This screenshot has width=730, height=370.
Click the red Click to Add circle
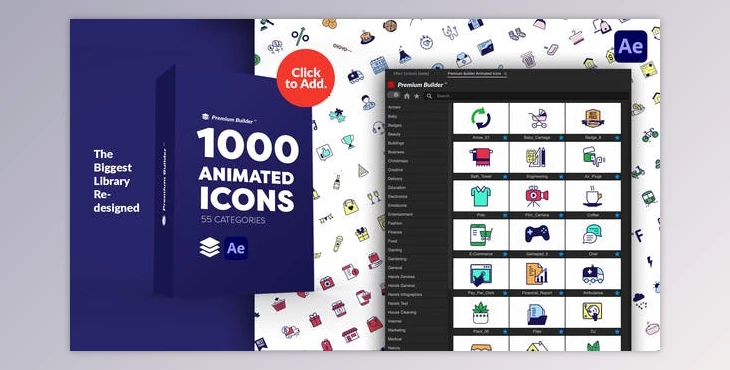pyautogui.click(x=305, y=78)
